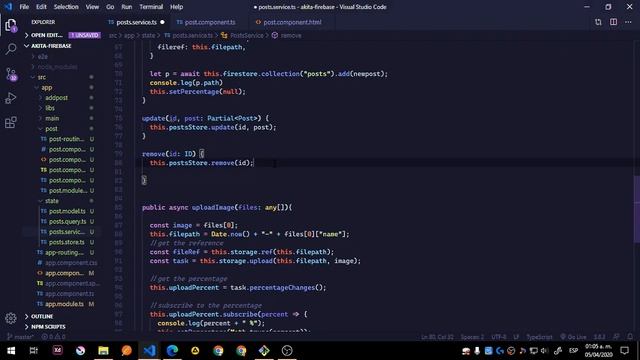Click the notifications bell in status bar
The image size is (640, 360).
point(630,337)
